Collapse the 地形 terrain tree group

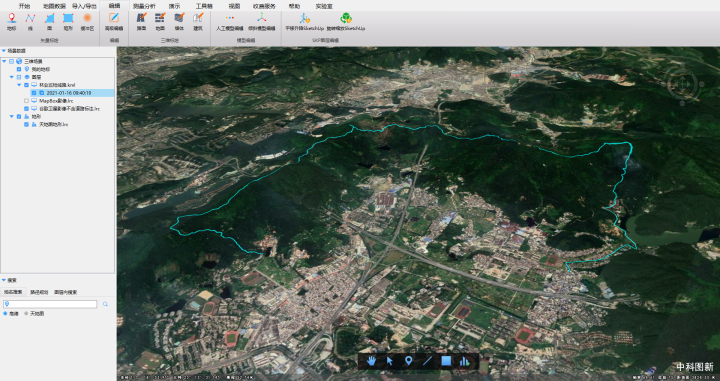[x=12, y=117]
